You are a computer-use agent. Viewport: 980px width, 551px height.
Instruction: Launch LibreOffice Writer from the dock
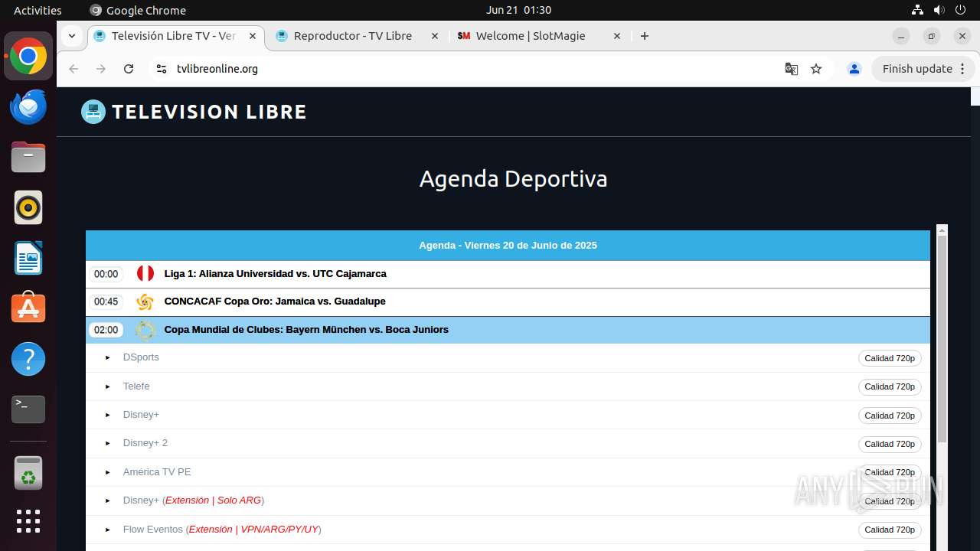[x=28, y=258]
